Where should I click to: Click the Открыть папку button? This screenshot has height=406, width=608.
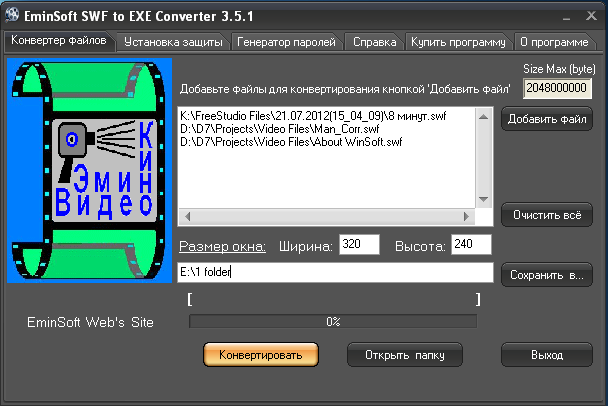[x=405, y=354]
